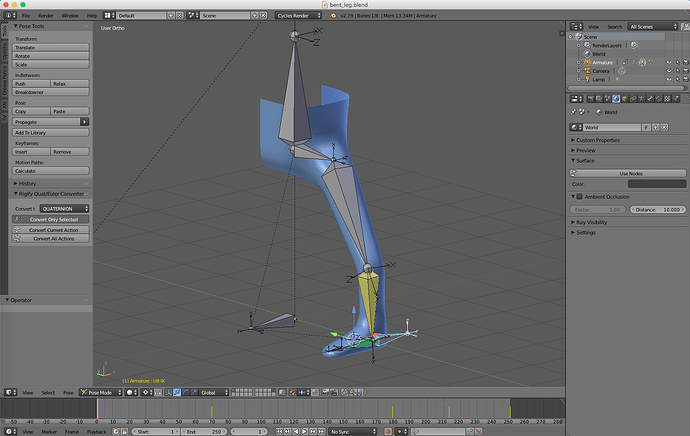This screenshot has width=690, height=436.
Task: Click the remove keyframe icon in timeline
Action: (478, 432)
